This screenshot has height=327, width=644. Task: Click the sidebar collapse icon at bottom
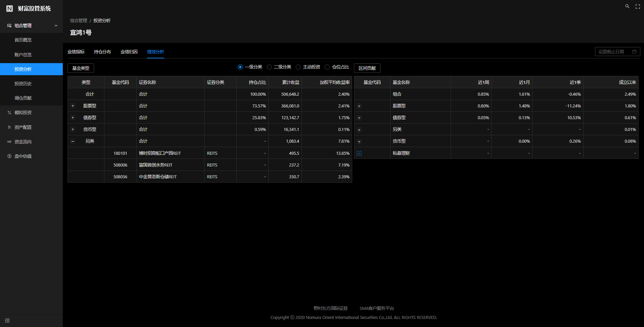pyautogui.click(x=7, y=321)
